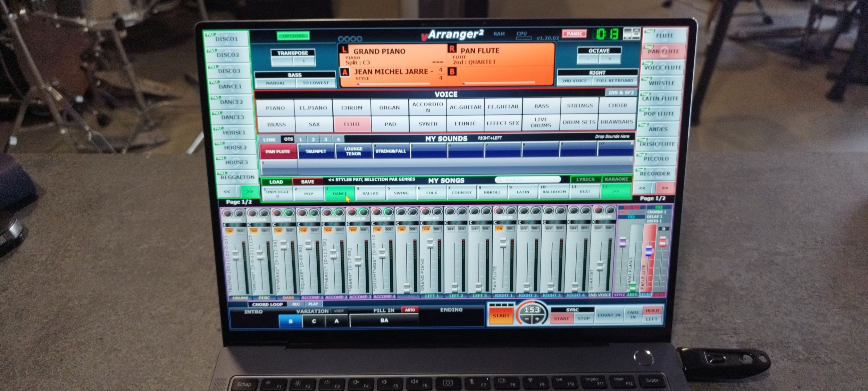Pick VOICE FLUTE from the sound list
This screenshot has height=391, width=868.
tap(662, 67)
